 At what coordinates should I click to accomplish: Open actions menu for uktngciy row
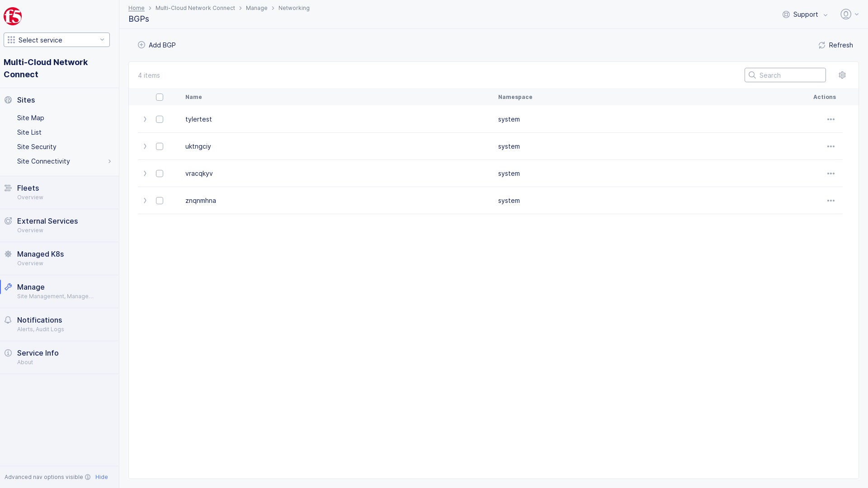click(x=831, y=146)
